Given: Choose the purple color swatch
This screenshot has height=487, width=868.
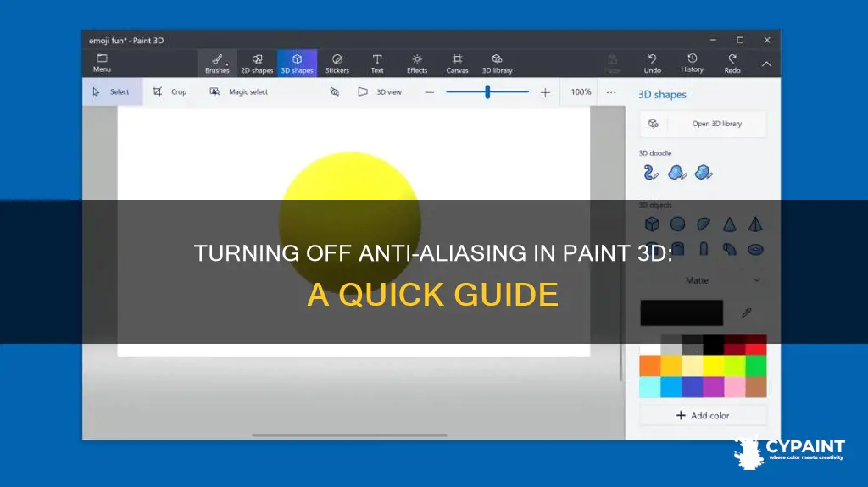Looking at the screenshot, I should click(x=714, y=387).
